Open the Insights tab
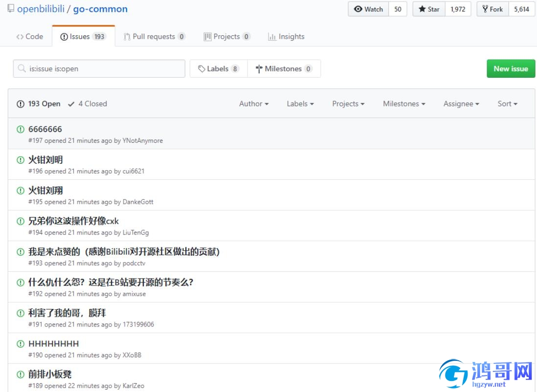 286,36
